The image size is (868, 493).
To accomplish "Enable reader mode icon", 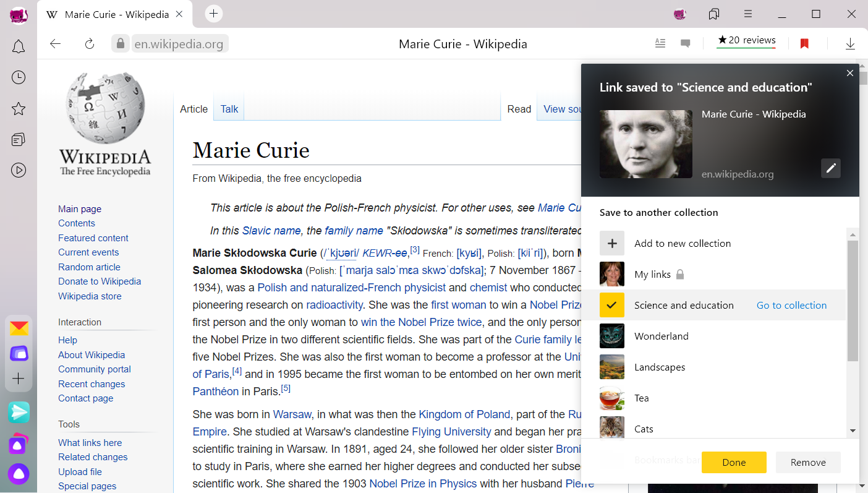I will coord(660,43).
